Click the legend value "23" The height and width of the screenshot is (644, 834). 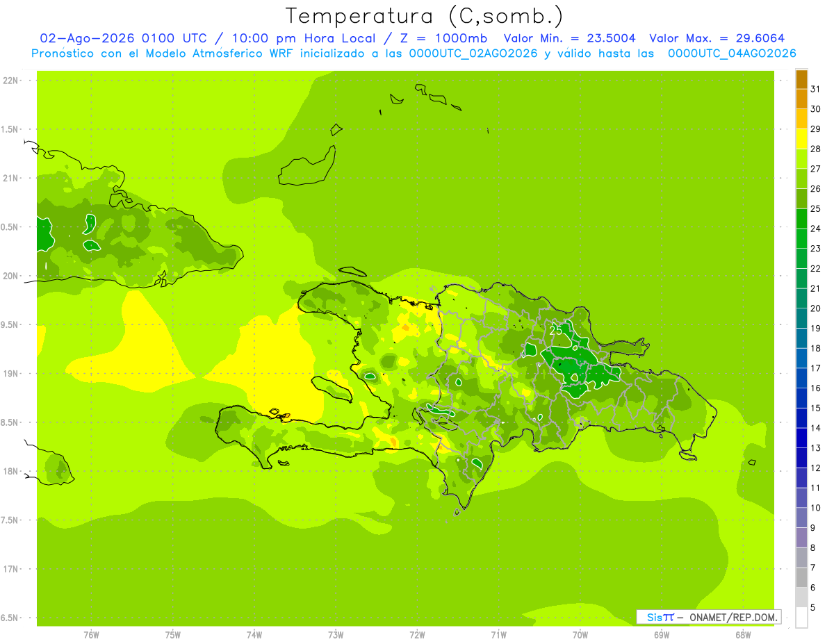[x=816, y=248]
